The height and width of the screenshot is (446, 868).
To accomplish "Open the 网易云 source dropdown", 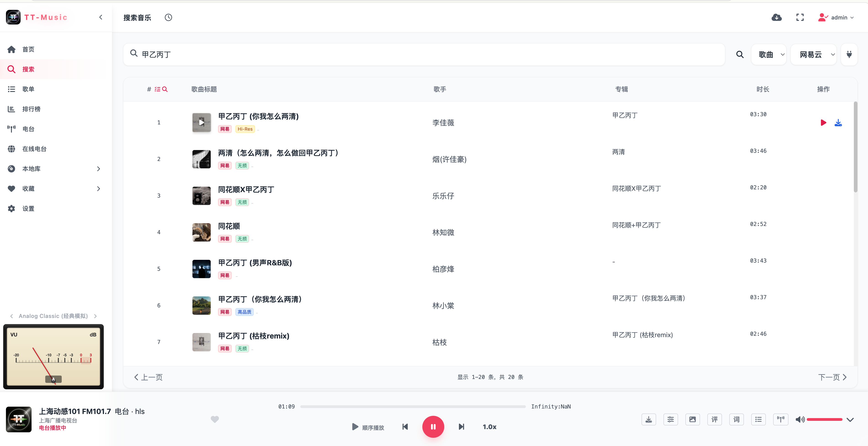I will pyautogui.click(x=813, y=54).
